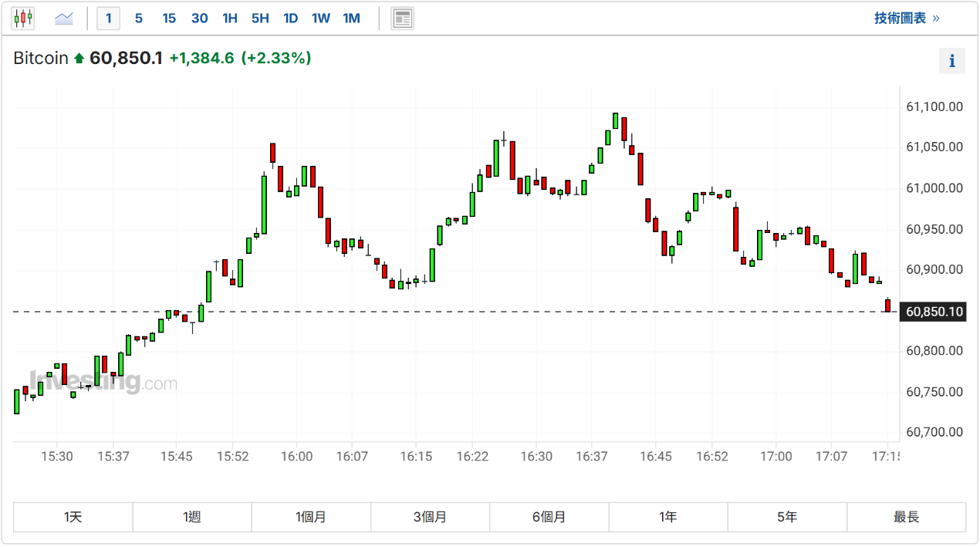Select the 1-minute interval
Viewport: 980px width, 547px height.
(x=108, y=18)
